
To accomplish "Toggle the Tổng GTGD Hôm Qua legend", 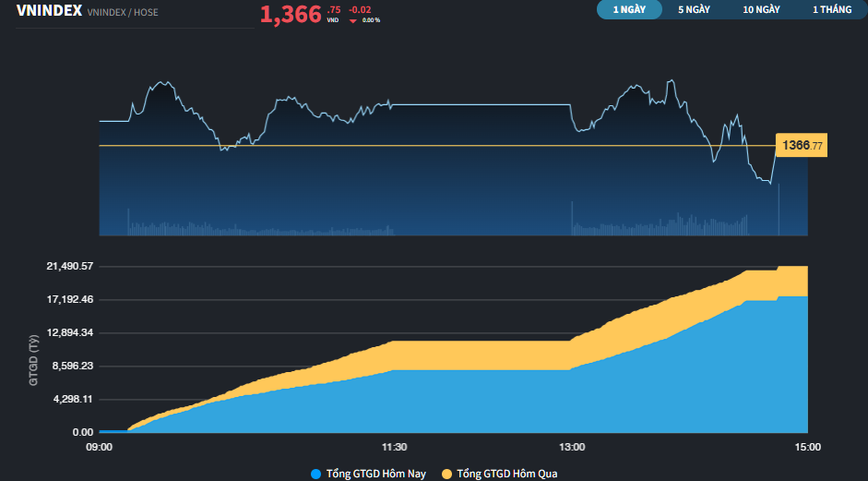I will (506, 474).
